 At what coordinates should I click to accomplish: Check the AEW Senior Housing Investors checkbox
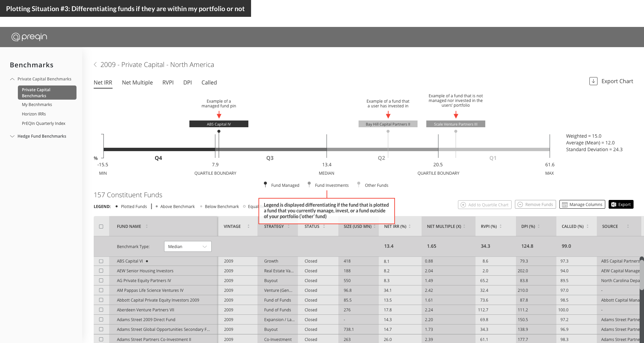pos(101,271)
